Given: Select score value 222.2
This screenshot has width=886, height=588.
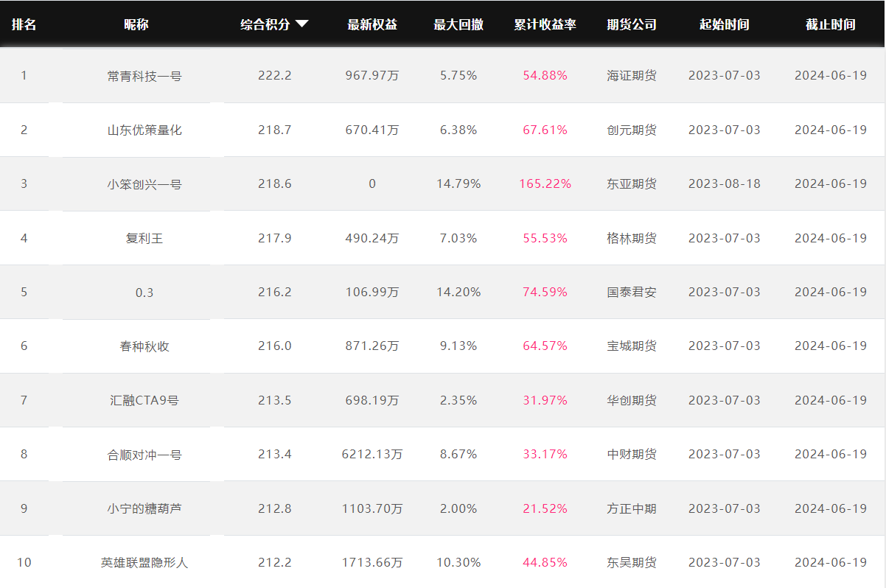Looking at the screenshot, I should (x=275, y=75).
